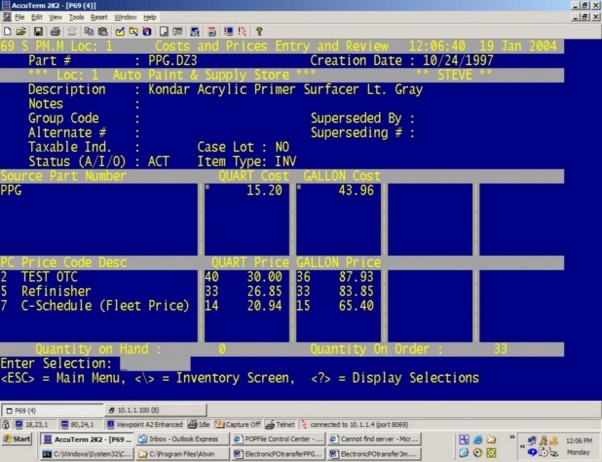Click the Windows Start button
This screenshot has height=462, width=602.
(x=17, y=439)
